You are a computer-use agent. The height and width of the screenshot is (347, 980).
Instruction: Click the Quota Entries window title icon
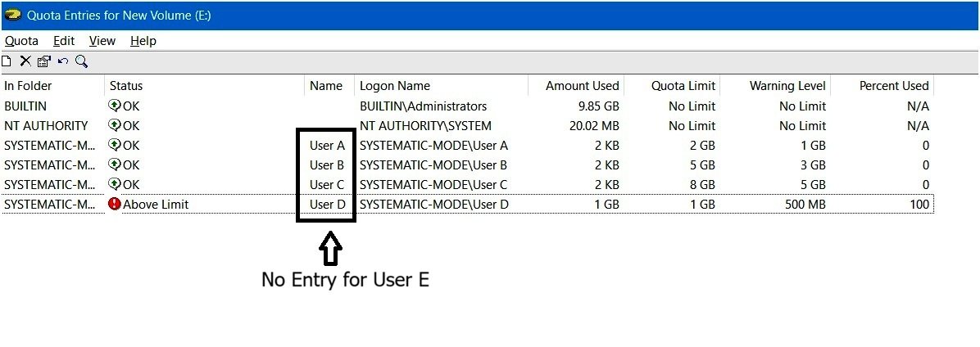pyautogui.click(x=12, y=15)
